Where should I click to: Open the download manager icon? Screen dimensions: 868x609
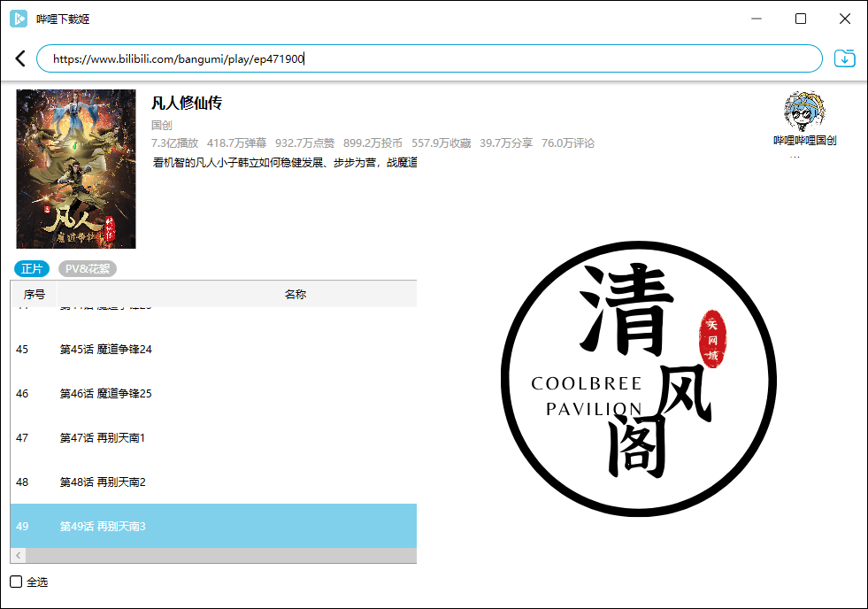[x=845, y=58]
